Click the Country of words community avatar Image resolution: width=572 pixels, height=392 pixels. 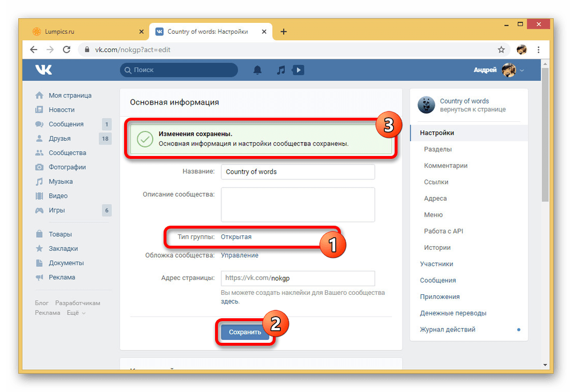[426, 105]
